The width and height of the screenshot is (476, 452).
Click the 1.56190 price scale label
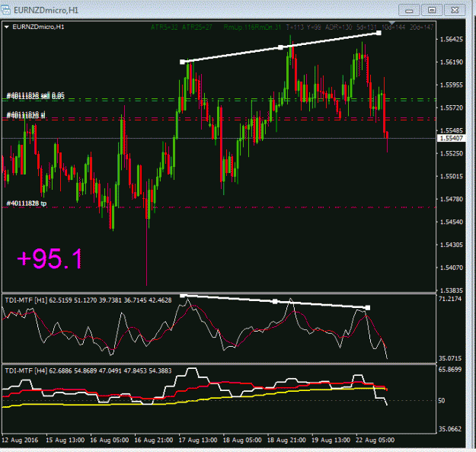(452, 62)
